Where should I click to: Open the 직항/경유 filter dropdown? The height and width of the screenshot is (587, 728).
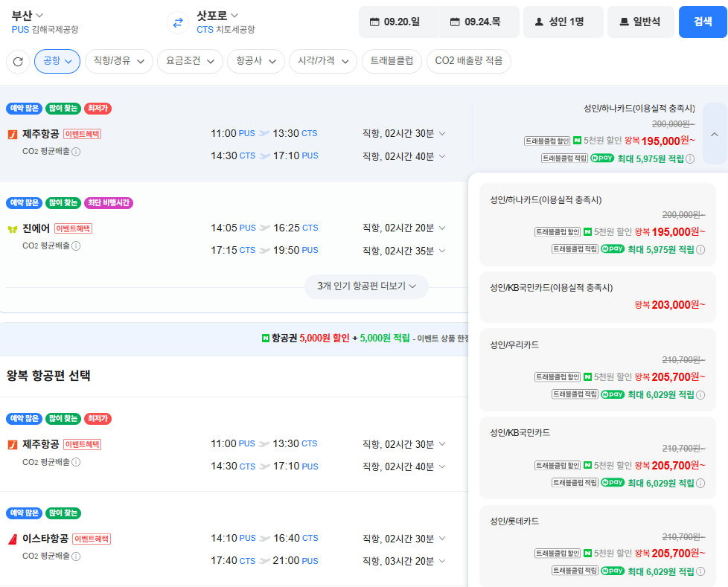(x=119, y=61)
